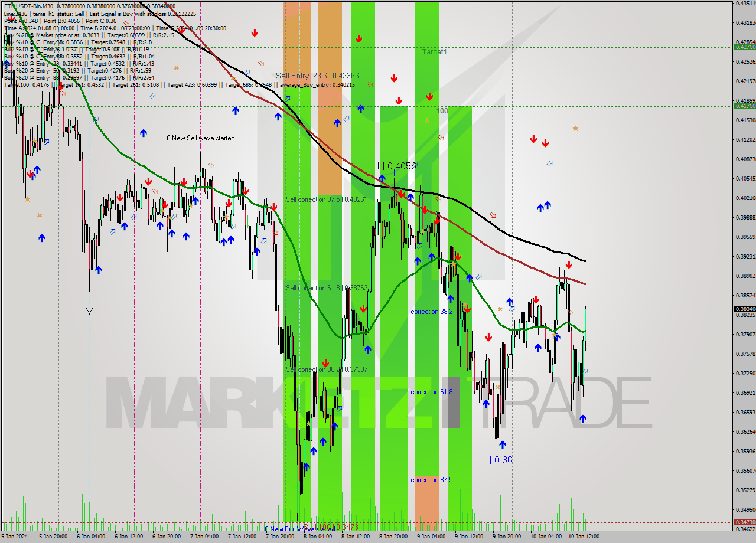Click price axis value 0.39888

745,218
